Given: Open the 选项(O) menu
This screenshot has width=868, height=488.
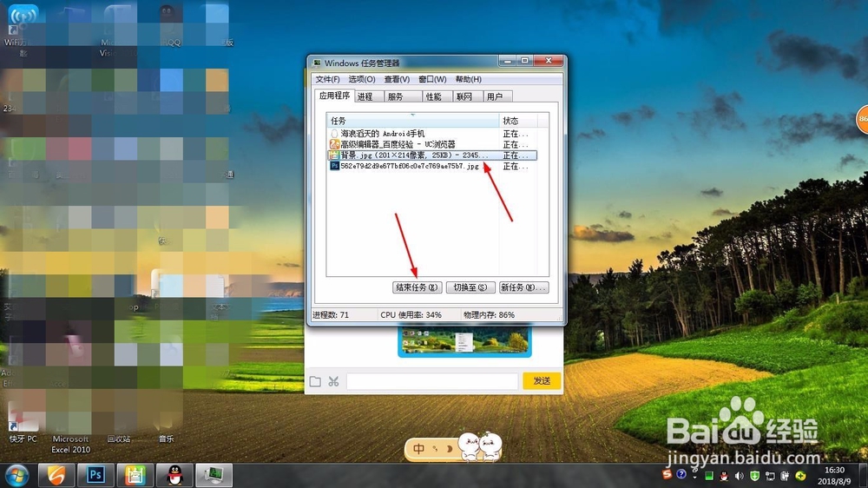Looking at the screenshot, I should click(361, 79).
